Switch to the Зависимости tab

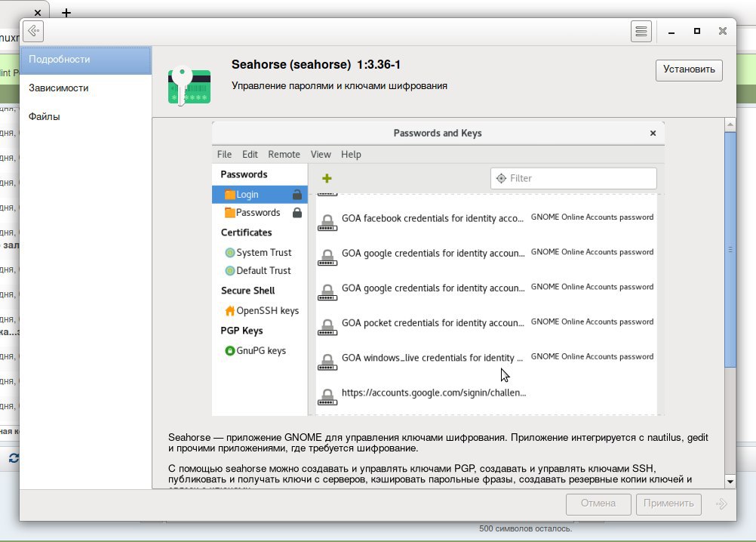tap(86, 88)
